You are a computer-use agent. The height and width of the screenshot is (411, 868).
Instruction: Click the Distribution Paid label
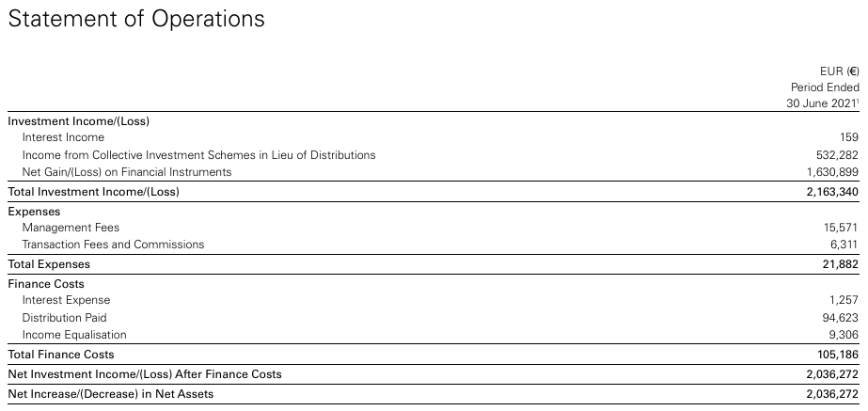(64, 318)
